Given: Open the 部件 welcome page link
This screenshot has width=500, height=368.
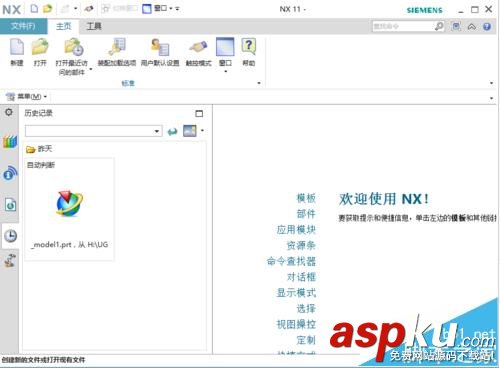Looking at the screenshot, I should pos(306,214).
